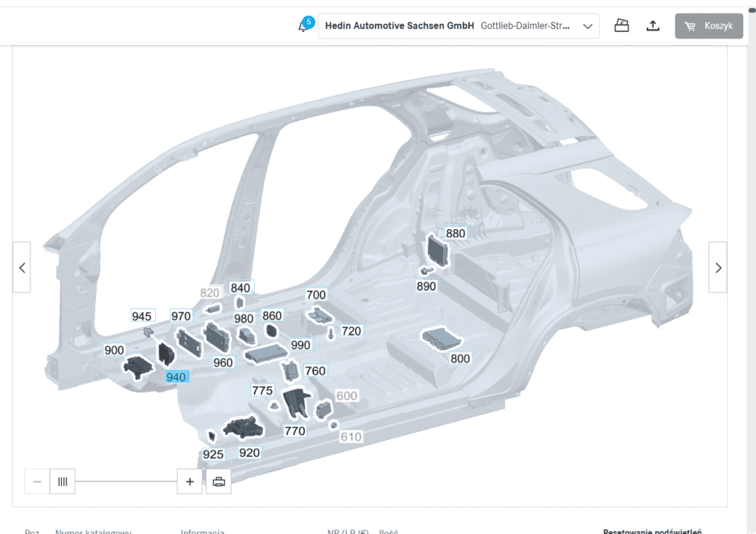Go to the previous diagram arrow

21,267
